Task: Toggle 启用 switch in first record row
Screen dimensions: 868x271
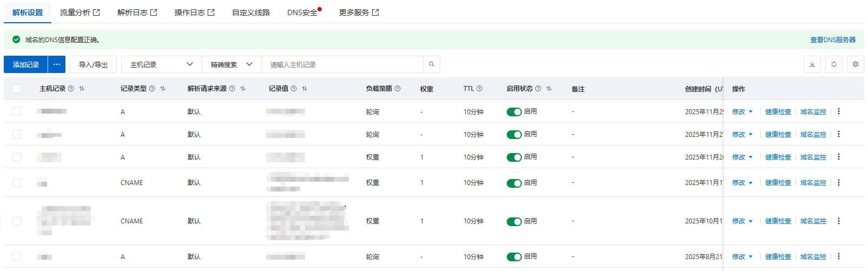Action: pyautogui.click(x=514, y=112)
